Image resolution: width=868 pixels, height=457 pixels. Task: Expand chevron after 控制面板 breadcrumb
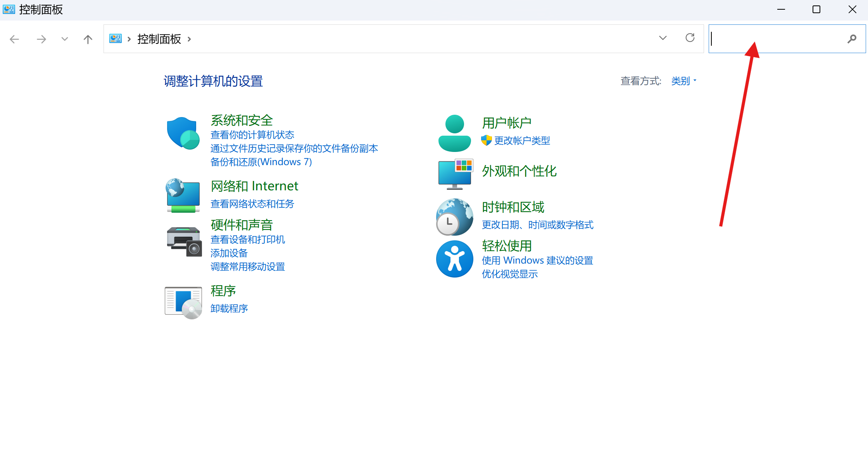pos(189,39)
